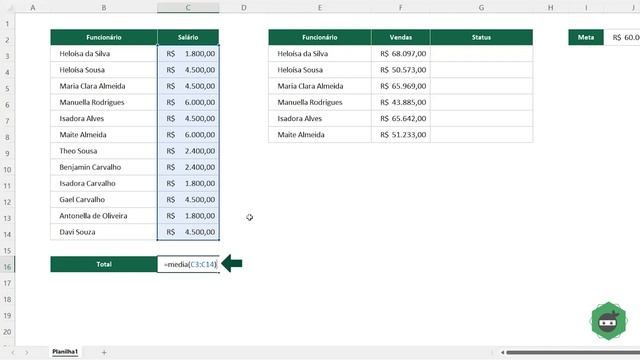Click the Status header cell
This screenshot has width=640, height=360.
(x=481, y=37)
